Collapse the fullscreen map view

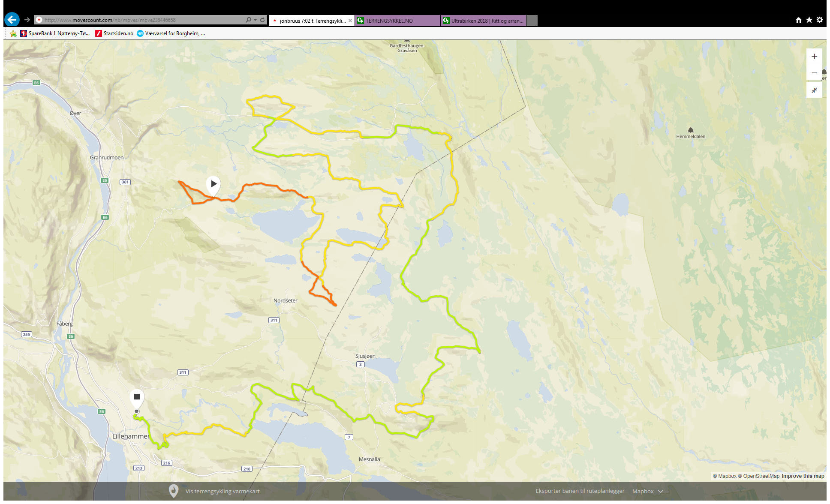coord(814,90)
